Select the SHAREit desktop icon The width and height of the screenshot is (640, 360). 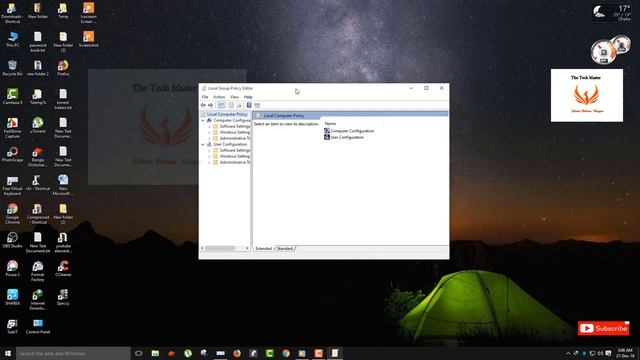(12, 298)
